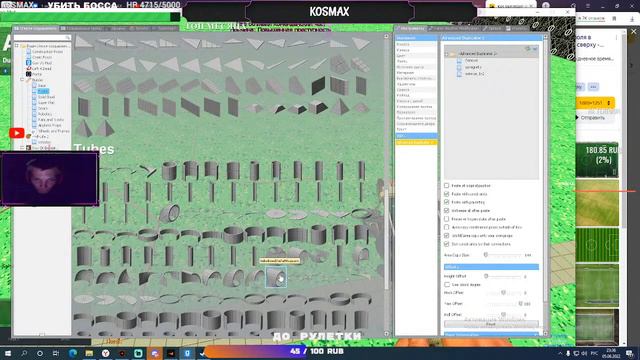The width and height of the screenshot is (640, 360).
Task: Toggle Sort constraints by their connections
Action: (x=447, y=244)
